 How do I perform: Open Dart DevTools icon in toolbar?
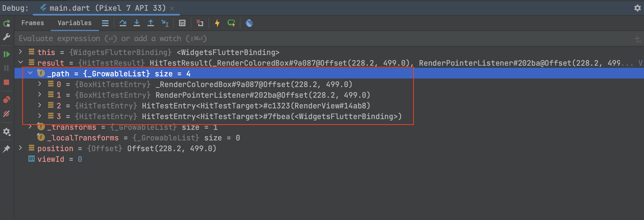click(249, 23)
